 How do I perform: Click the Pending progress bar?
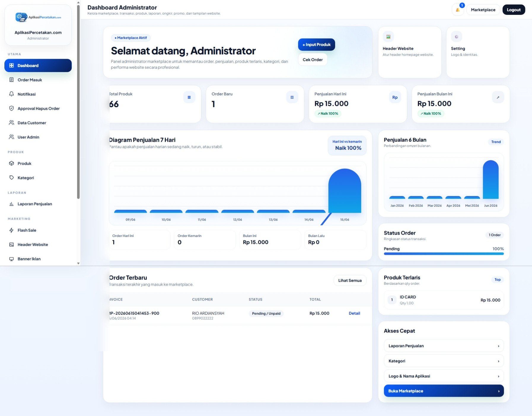tap(444, 254)
